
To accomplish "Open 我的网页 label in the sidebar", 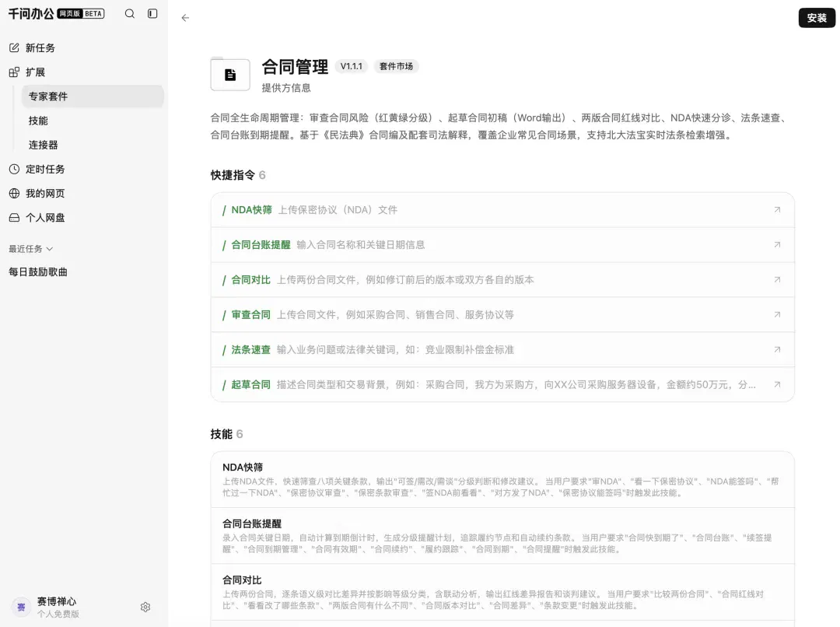I will (x=45, y=193).
